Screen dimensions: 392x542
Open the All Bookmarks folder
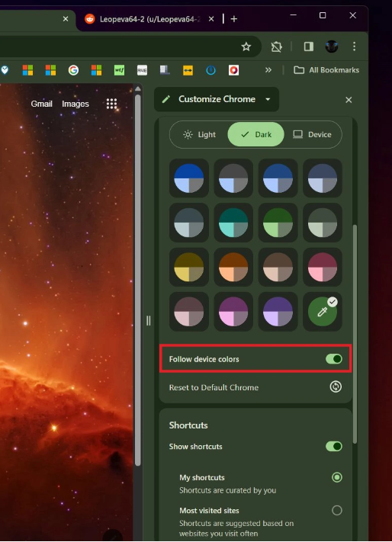point(326,70)
